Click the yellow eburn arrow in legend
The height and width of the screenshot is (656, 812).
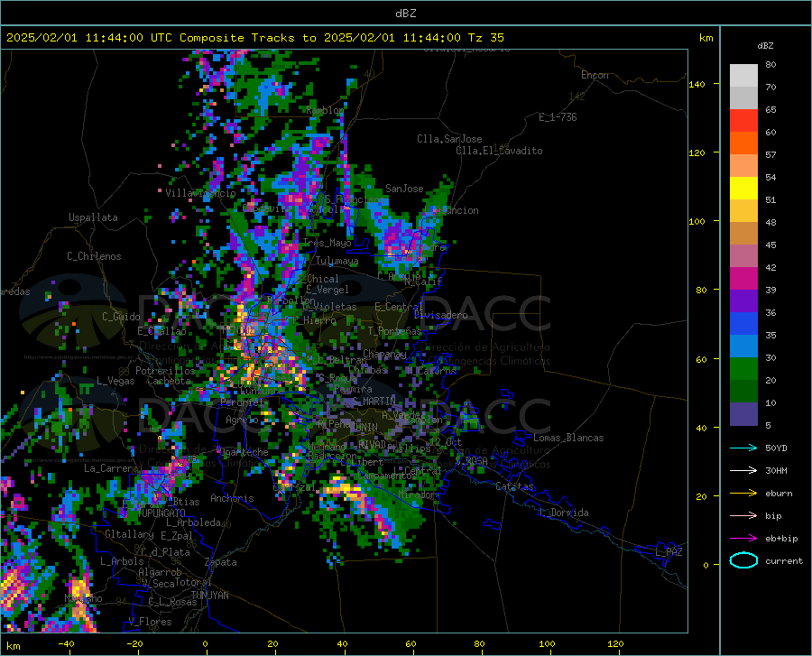[743, 494]
